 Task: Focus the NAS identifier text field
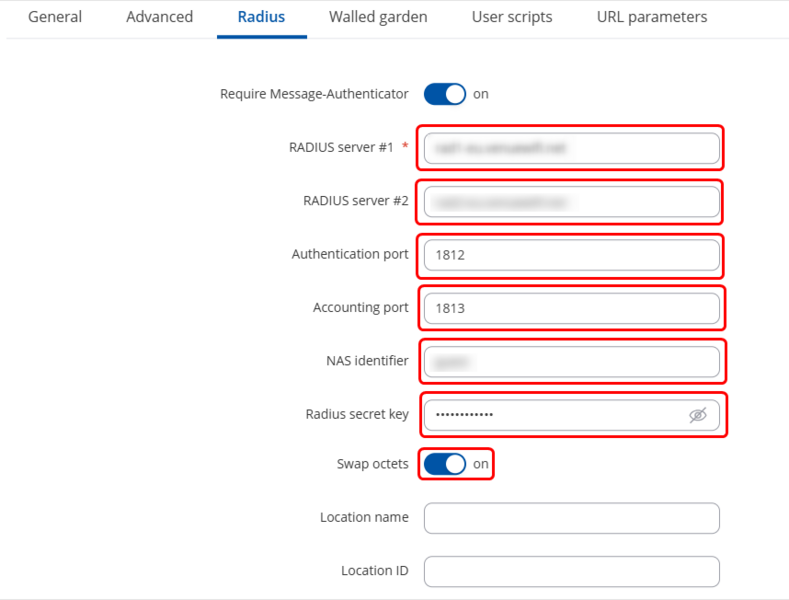tap(571, 361)
